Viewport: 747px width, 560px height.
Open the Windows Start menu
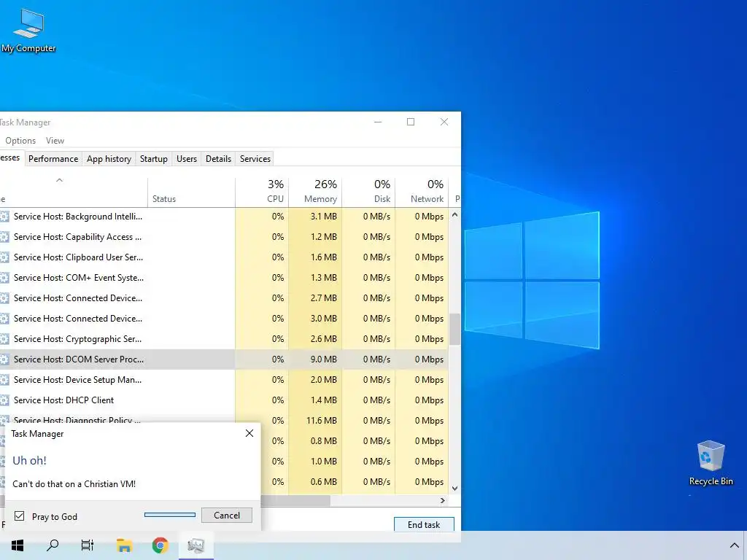(18, 545)
